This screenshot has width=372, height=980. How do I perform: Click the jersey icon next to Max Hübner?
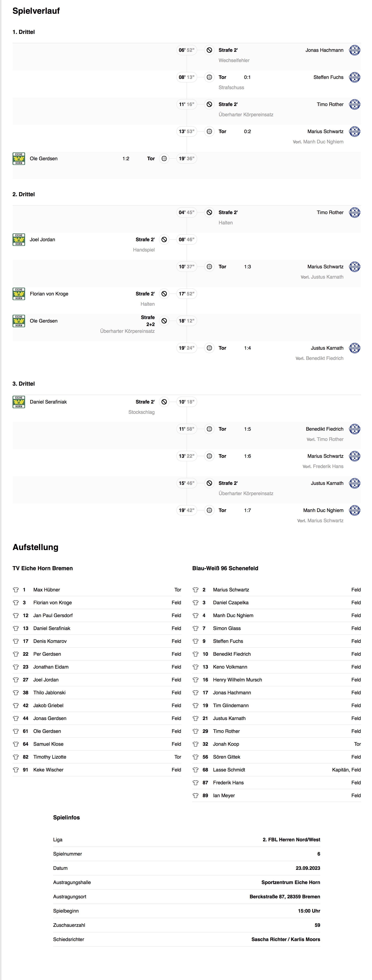(16, 590)
